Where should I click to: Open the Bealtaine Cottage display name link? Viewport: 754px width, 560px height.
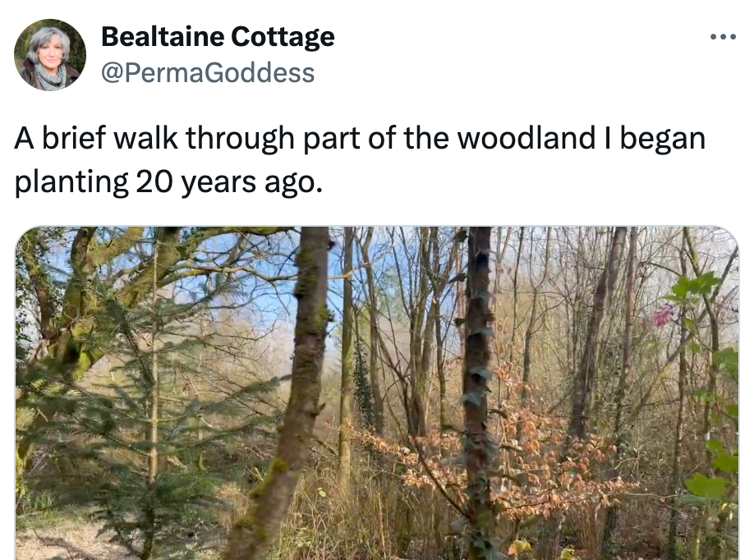click(217, 37)
